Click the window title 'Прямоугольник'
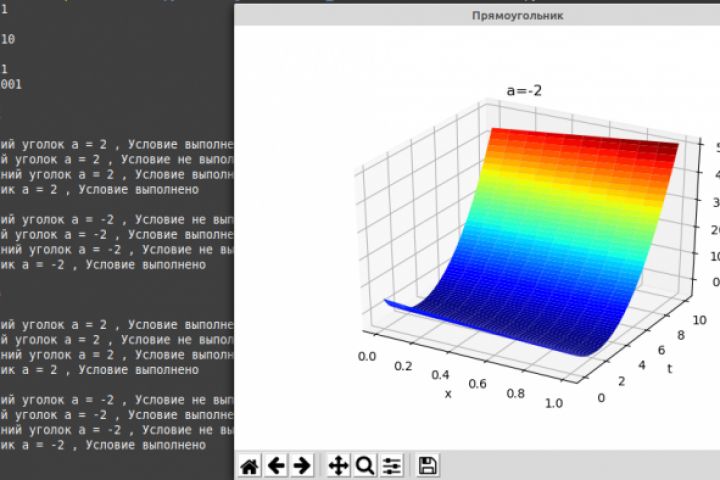Image resolution: width=720 pixels, height=480 pixels. pos(518,16)
